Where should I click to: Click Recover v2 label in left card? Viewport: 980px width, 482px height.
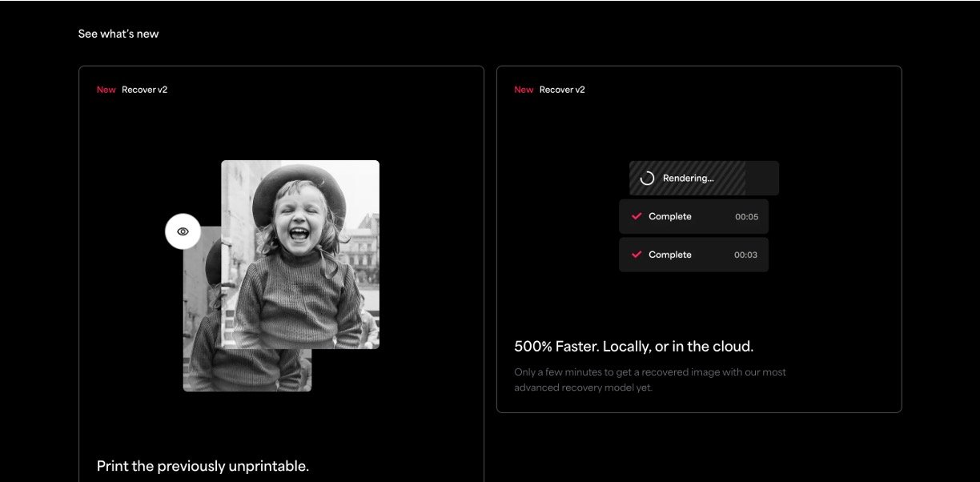pyautogui.click(x=144, y=90)
